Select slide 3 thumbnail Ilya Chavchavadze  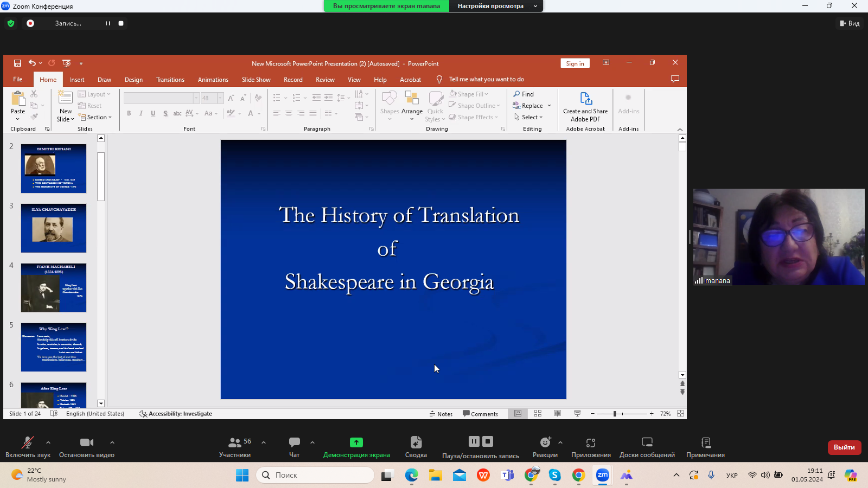click(x=54, y=228)
